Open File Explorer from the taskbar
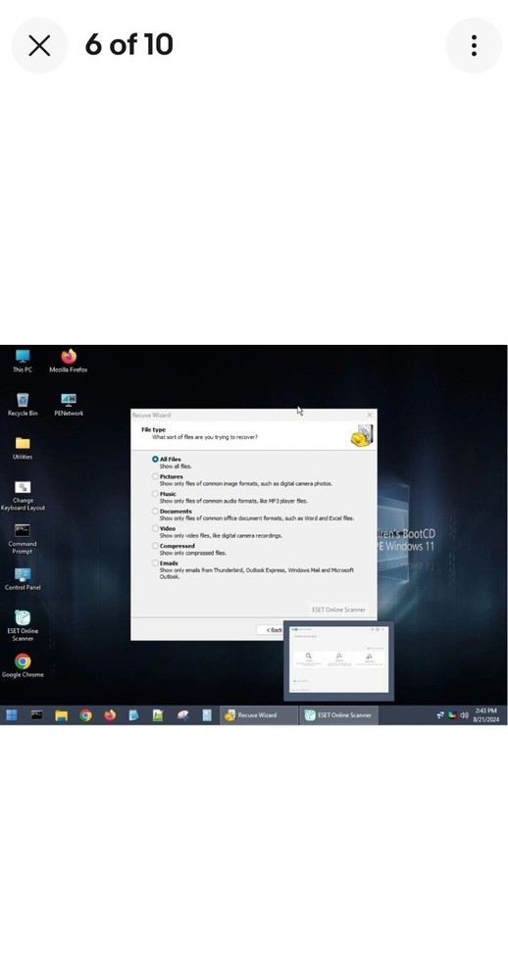Image resolution: width=508 pixels, height=980 pixels. pyautogui.click(x=62, y=715)
